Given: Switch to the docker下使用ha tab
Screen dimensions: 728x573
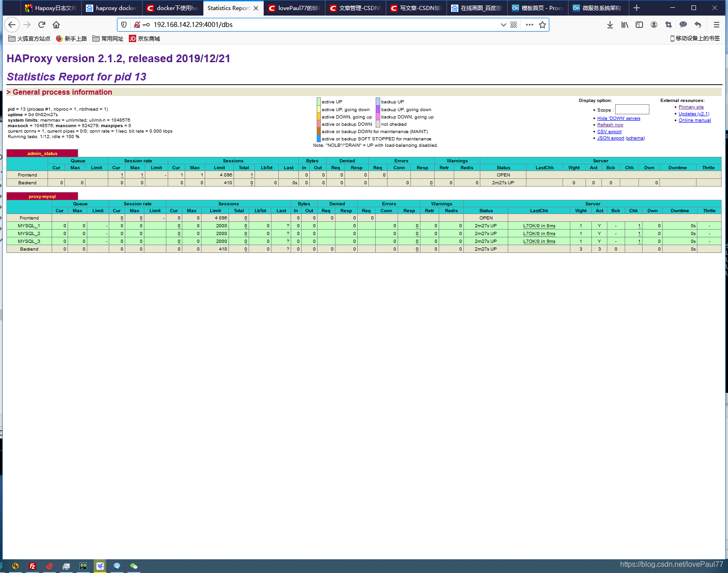Looking at the screenshot, I should [173, 8].
